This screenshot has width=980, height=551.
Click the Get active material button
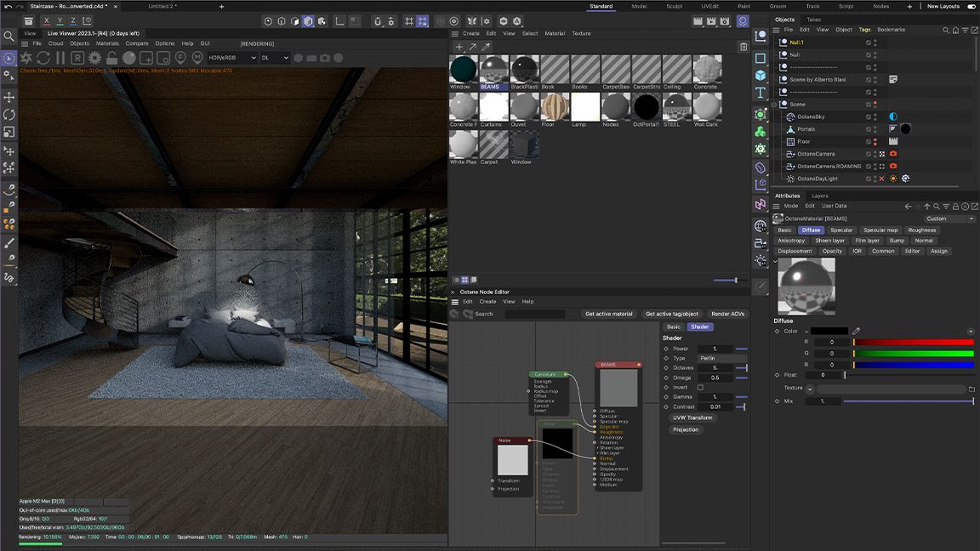point(609,314)
